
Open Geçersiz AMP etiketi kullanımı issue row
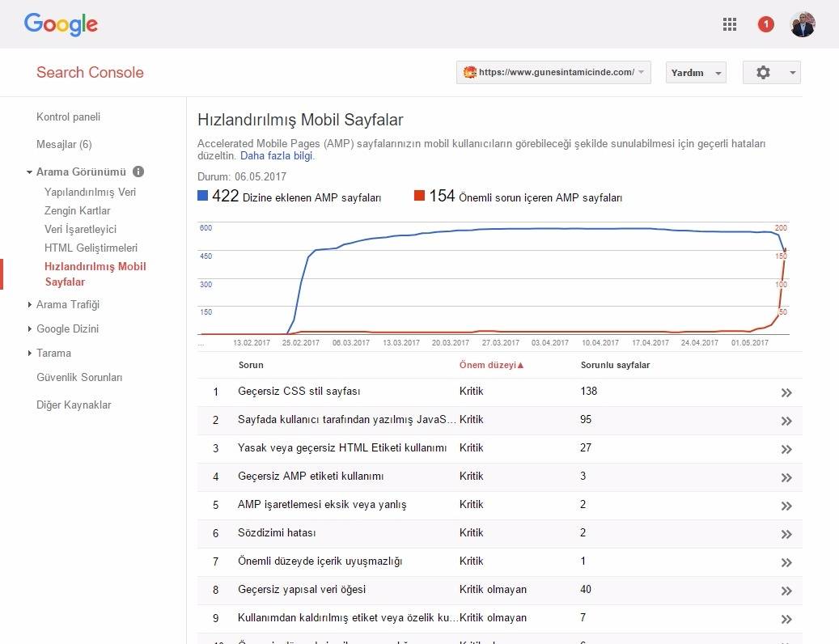tap(311, 476)
